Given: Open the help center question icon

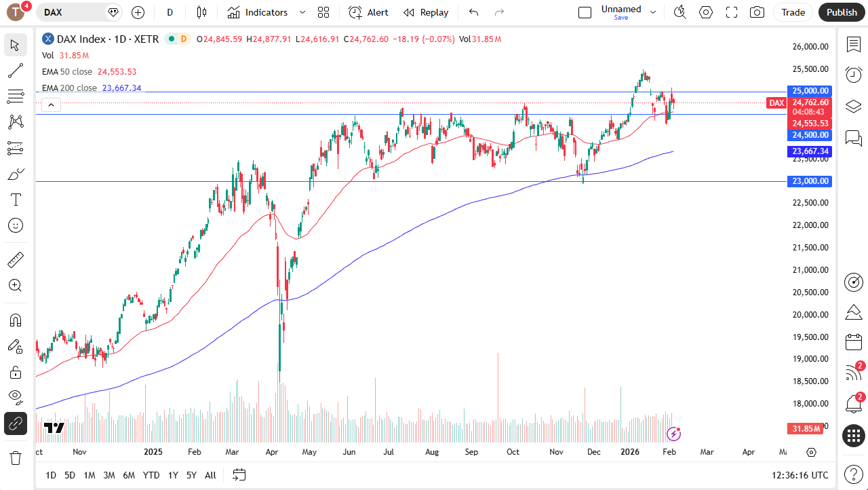Looking at the screenshot, I should tap(853, 474).
